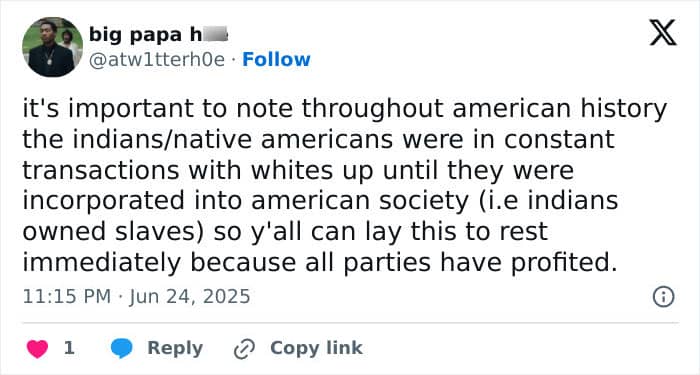
Task: Open the 'big papa h' display name
Action: point(158,34)
